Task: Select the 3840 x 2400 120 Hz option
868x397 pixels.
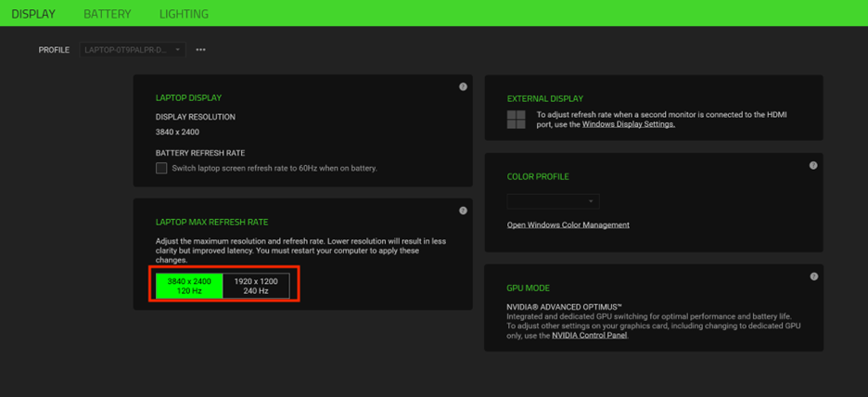Action: coord(189,286)
